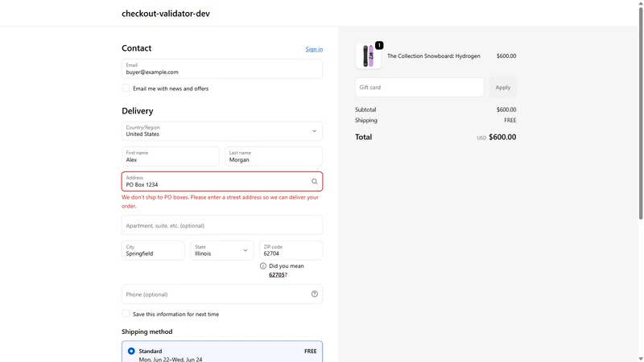Focus the City field showing Springfield
The image size is (644, 362).
[x=153, y=250]
